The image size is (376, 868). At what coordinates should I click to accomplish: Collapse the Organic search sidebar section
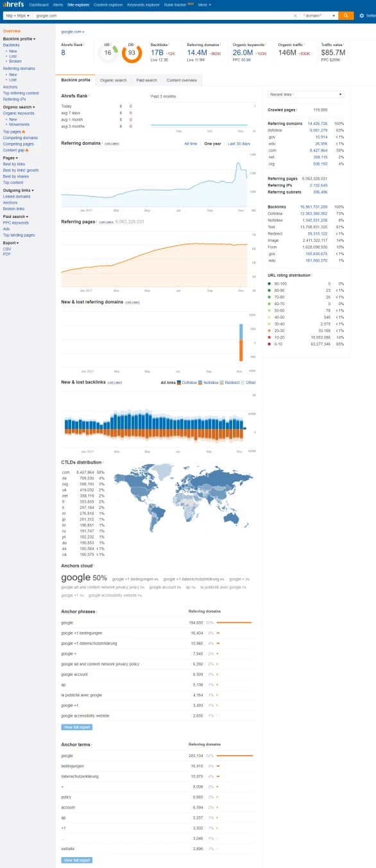click(x=18, y=107)
